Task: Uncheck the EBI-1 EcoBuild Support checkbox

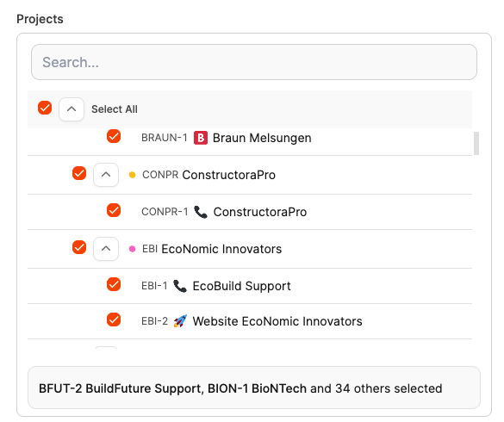Action: 114,284
